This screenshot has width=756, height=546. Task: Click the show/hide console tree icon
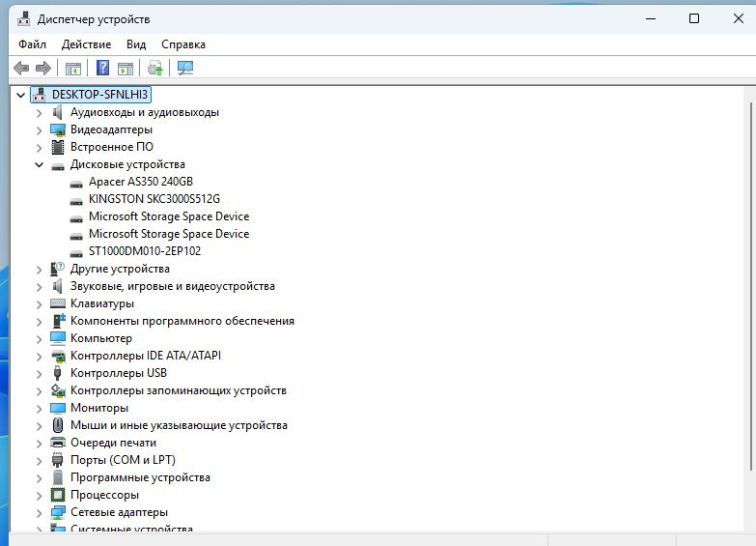tap(72, 68)
